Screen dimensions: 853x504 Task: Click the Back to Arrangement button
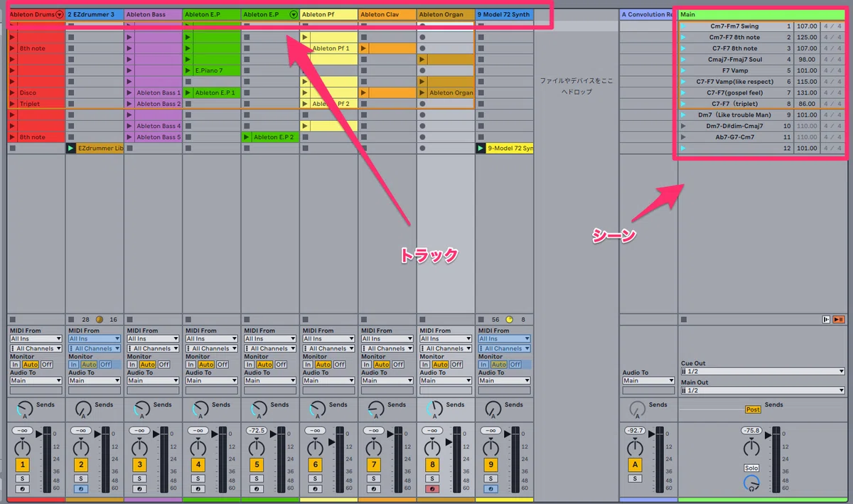839,320
